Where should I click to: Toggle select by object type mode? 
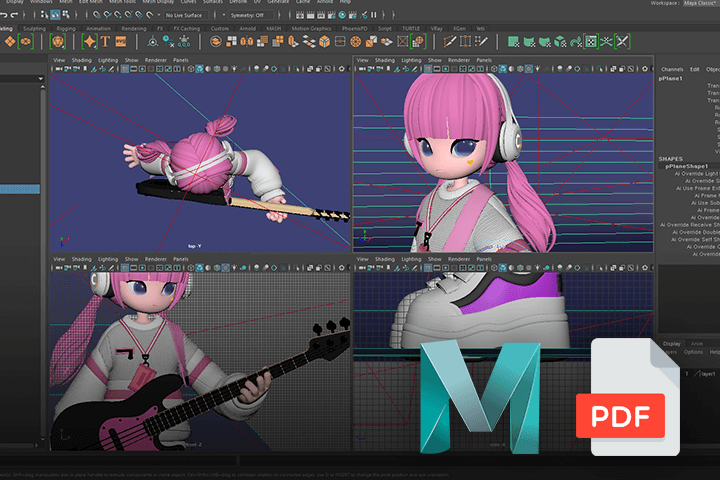pyautogui.click(x=55, y=15)
